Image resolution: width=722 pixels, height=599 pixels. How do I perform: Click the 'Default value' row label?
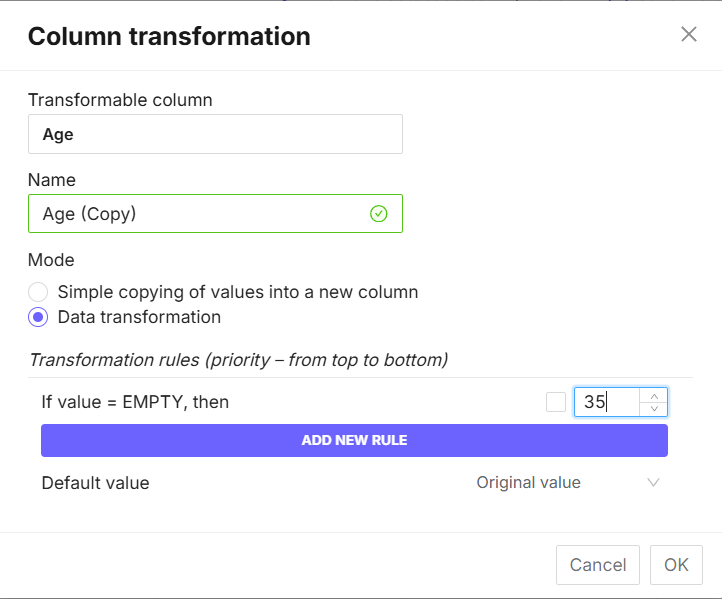click(95, 483)
